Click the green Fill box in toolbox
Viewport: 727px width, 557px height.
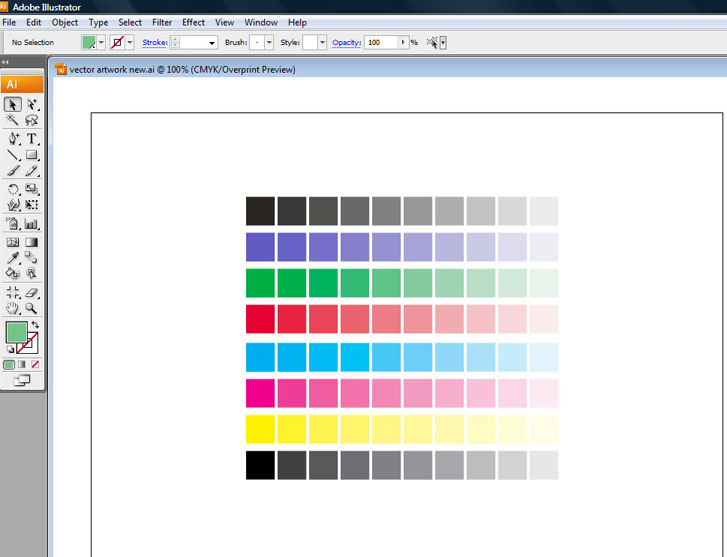pos(17,333)
